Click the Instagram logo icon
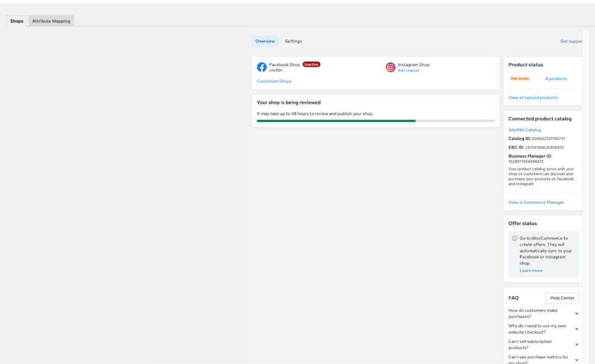Screen dimensions: 595x364 coord(390,67)
